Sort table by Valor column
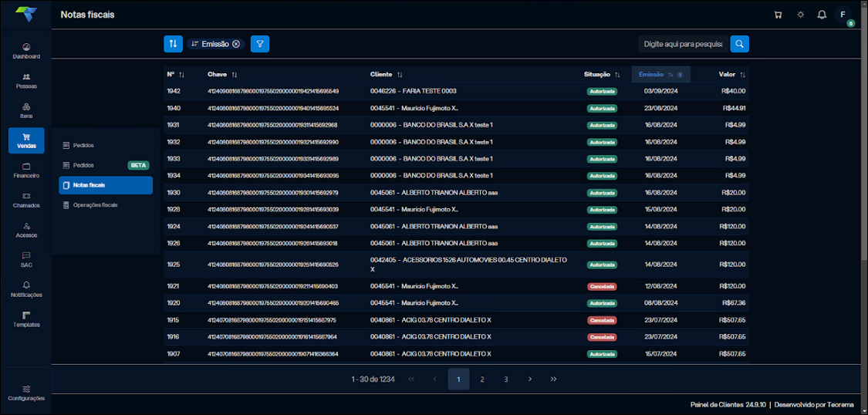The image size is (868, 415). pos(731,75)
